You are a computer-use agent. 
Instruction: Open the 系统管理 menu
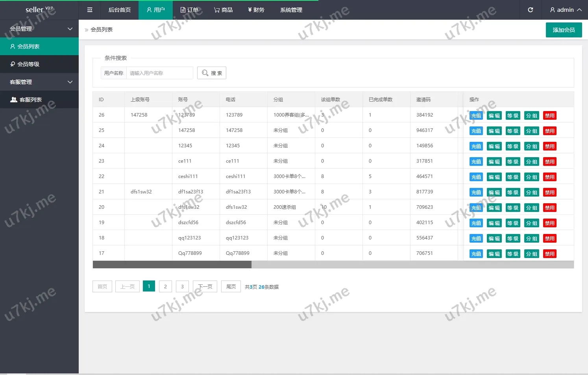[291, 10]
